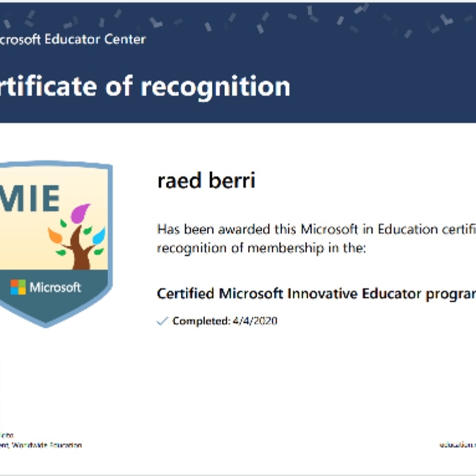Open the education link at bottom right
The image size is (476, 476).
(457, 446)
